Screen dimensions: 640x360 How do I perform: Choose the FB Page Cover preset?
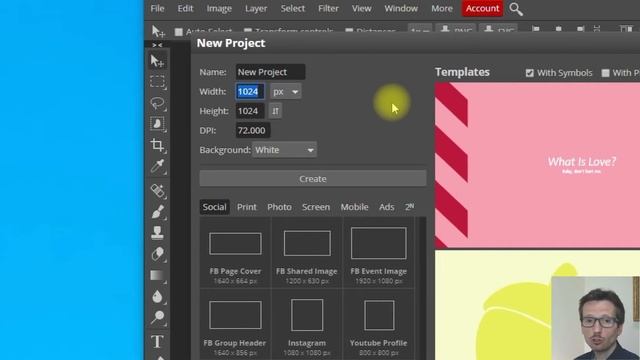click(x=235, y=253)
